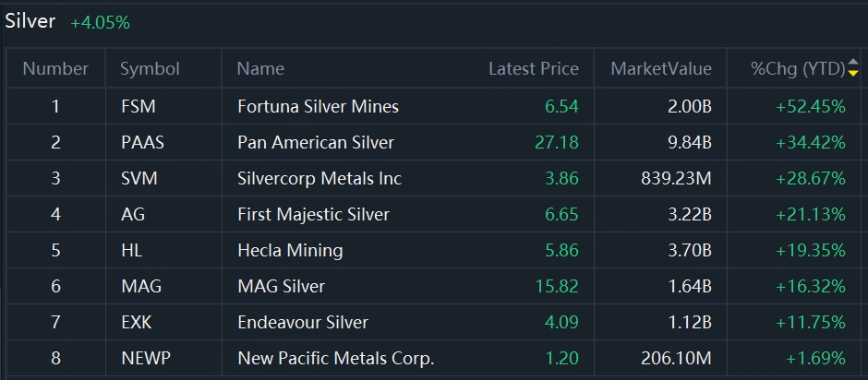Viewport: 868px width, 380px height.
Task: Open First Majestic Silver stock
Action: tap(313, 214)
